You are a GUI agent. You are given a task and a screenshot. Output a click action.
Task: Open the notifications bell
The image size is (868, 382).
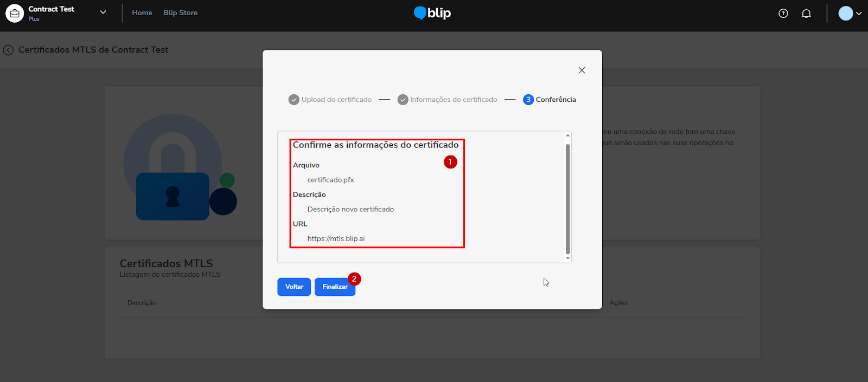[806, 14]
